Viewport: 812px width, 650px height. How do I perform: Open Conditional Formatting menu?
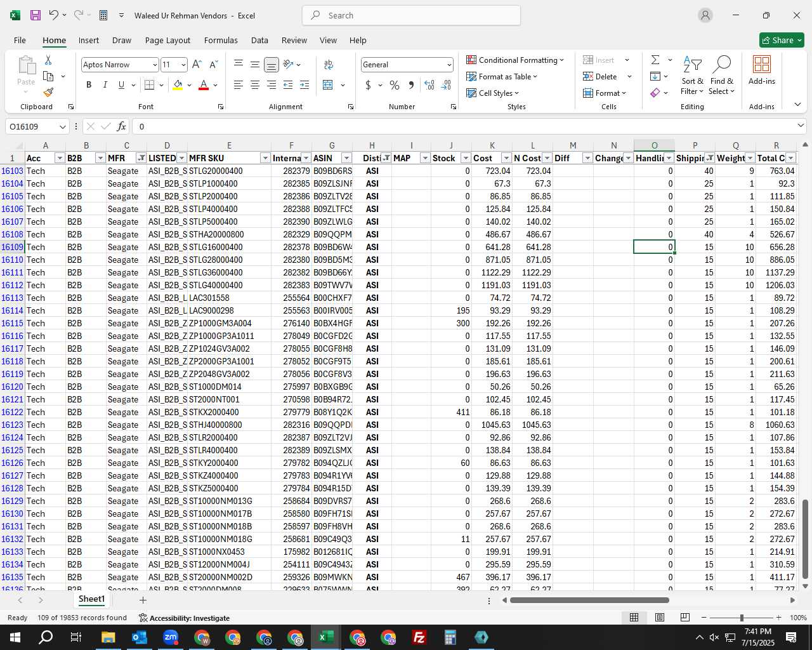pyautogui.click(x=515, y=60)
